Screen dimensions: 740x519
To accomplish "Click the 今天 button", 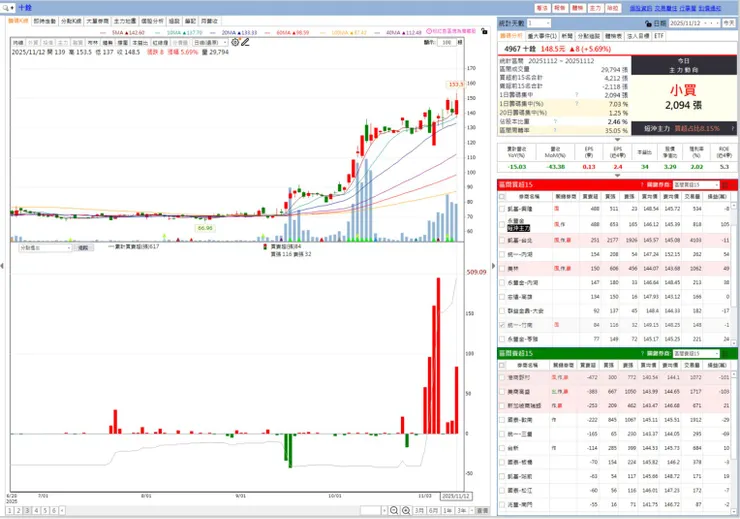I will [729, 23].
